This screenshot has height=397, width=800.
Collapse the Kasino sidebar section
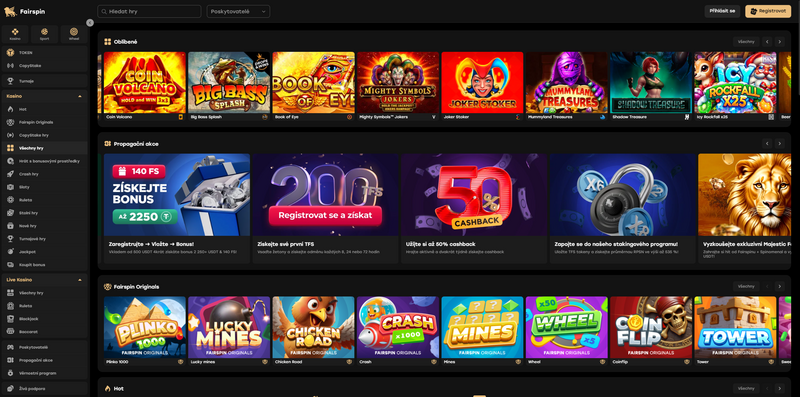point(80,96)
